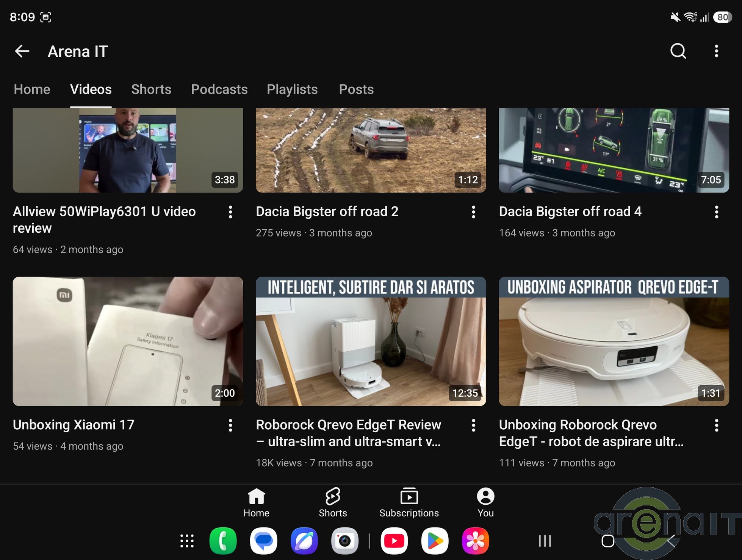742x560 pixels.
Task: Play the Dacia Bigster off road 2 thumbnail
Action: (x=371, y=150)
